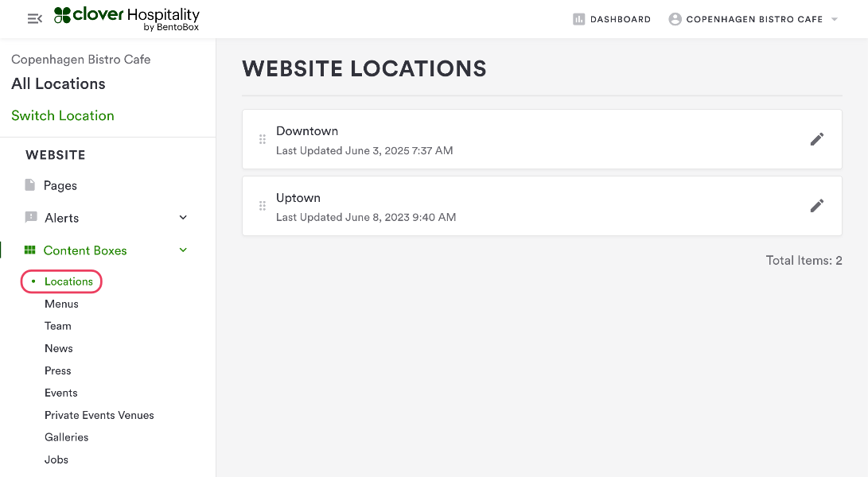868x477 pixels.
Task: Click the Content Boxes grid icon
Action: (x=30, y=250)
